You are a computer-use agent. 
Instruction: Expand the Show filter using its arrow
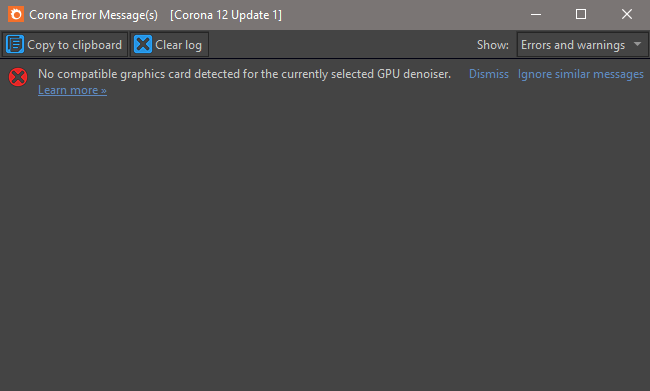tap(638, 44)
